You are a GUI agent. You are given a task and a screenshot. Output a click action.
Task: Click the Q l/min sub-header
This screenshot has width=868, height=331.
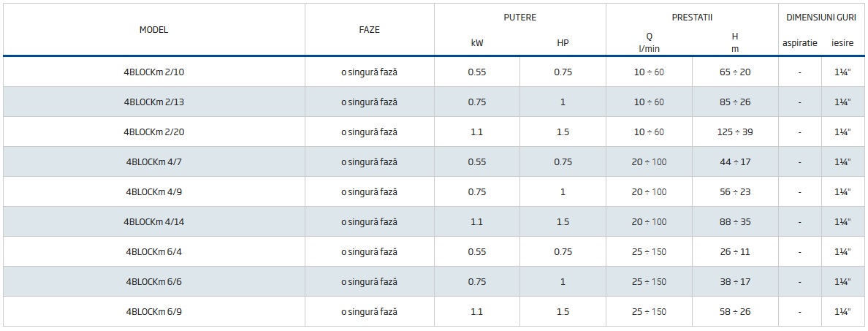click(649, 42)
